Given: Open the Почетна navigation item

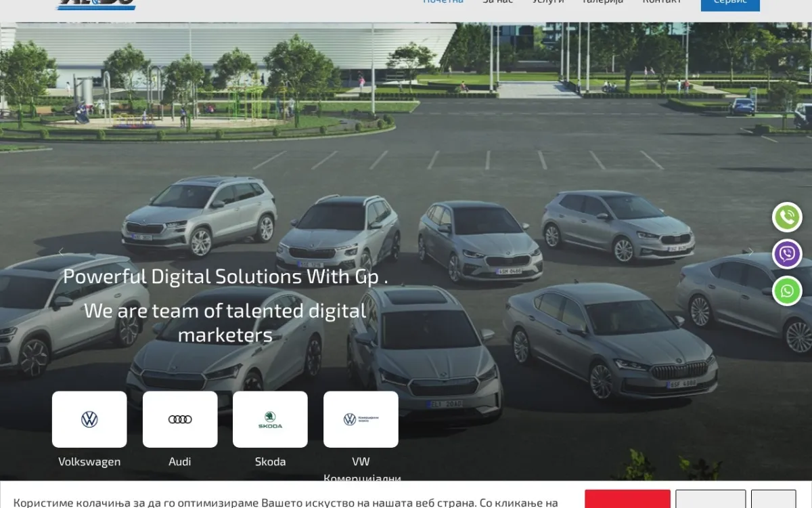Looking at the screenshot, I should click(443, 2).
